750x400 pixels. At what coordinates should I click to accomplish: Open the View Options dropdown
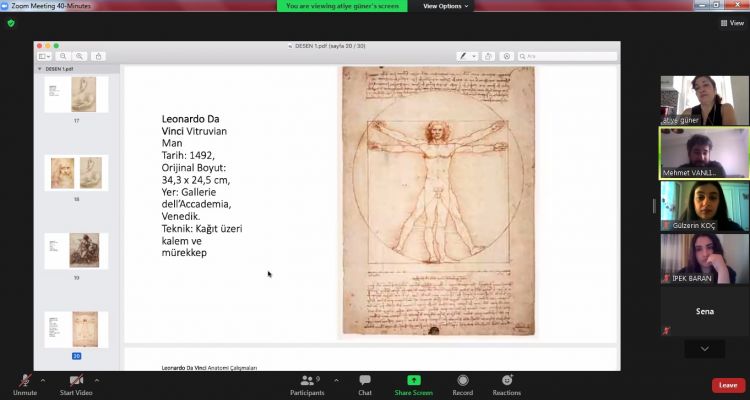(445, 6)
